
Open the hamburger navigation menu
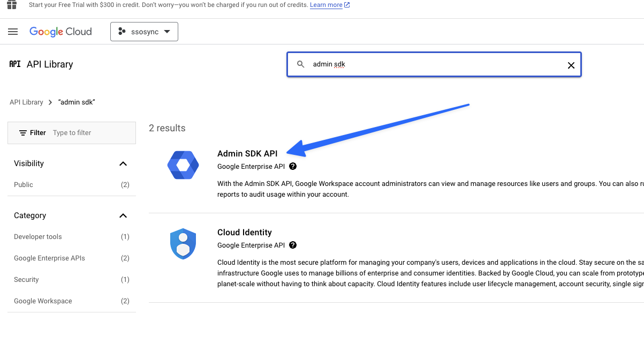[x=13, y=32]
